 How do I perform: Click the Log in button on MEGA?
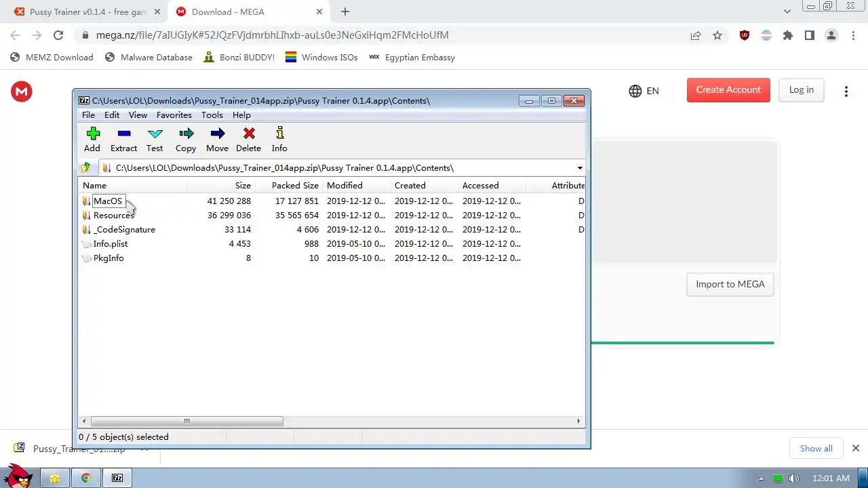tap(801, 89)
